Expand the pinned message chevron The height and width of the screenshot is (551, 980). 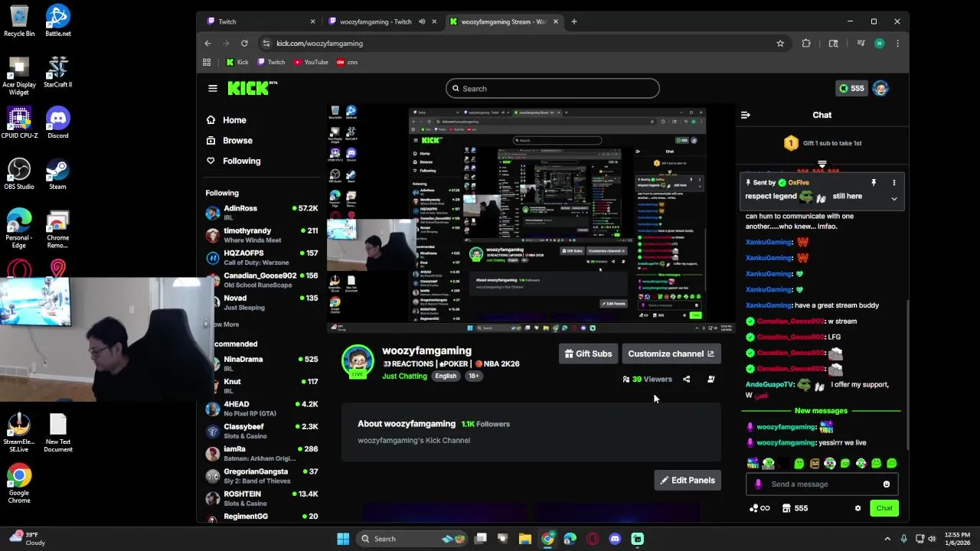(x=893, y=198)
